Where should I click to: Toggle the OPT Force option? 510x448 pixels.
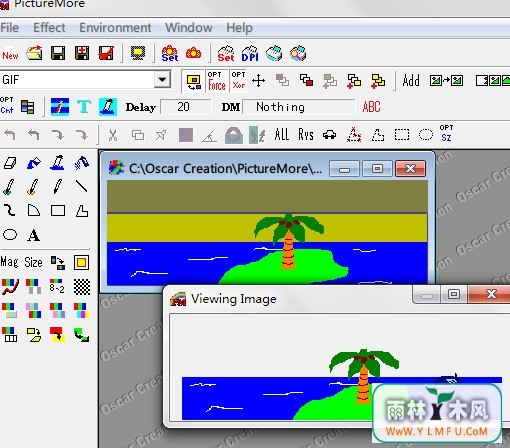point(217,81)
